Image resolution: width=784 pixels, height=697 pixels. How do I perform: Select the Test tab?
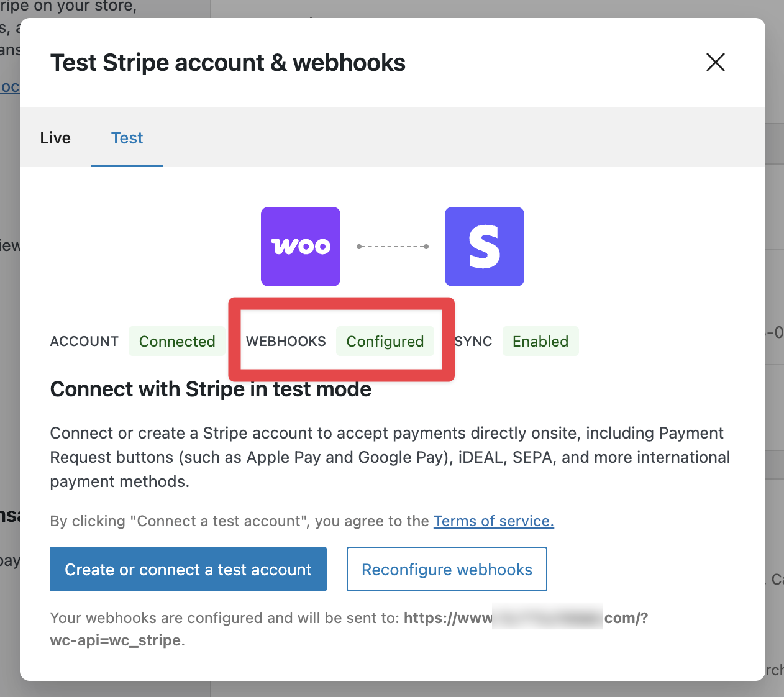click(127, 137)
